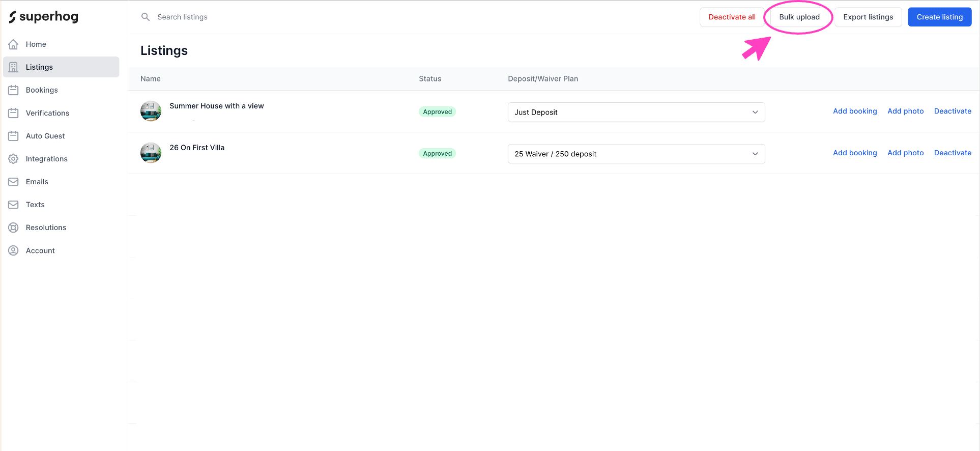This screenshot has width=980, height=451.
Task: Add booking for Summer House with a view
Action: click(x=855, y=111)
